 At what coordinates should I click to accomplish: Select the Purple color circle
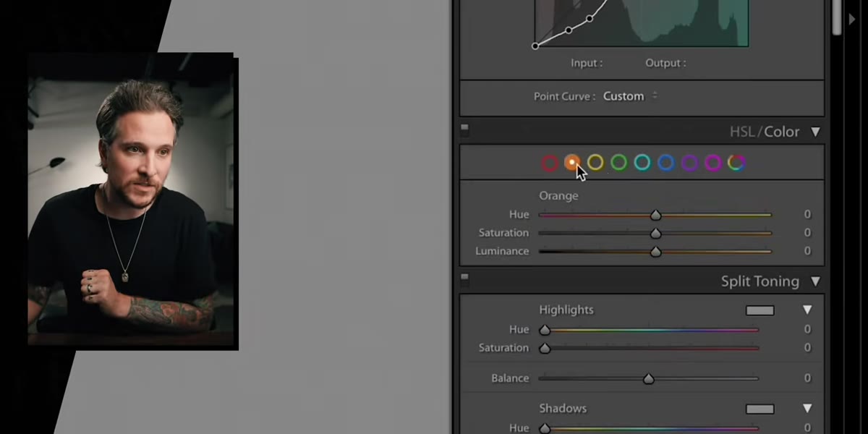click(x=690, y=163)
